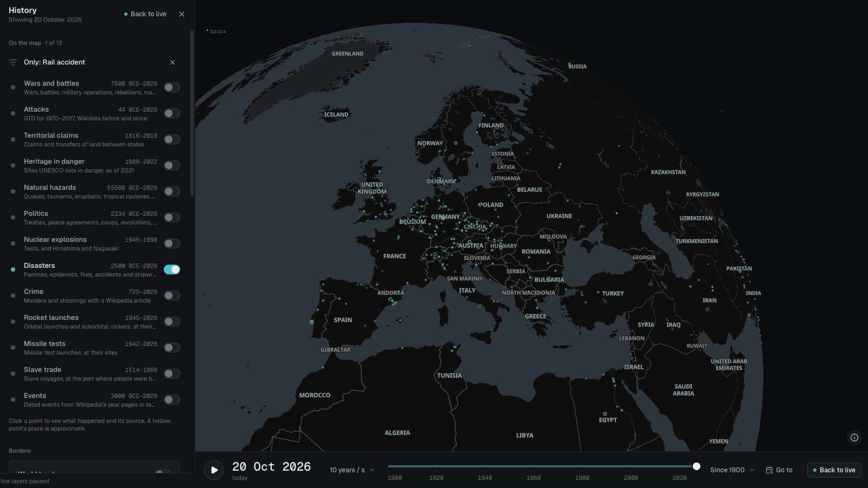Click the Spica star label
Screen dimensions: 868x488
point(218,31)
